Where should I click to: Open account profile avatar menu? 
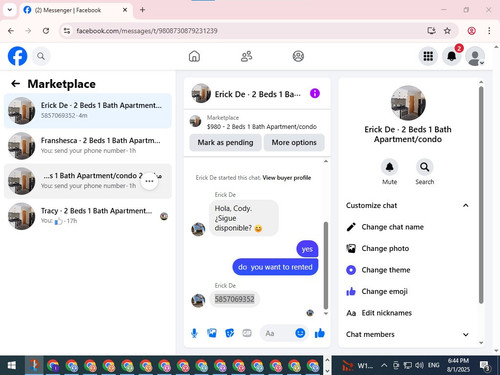[x=475, y=56]
